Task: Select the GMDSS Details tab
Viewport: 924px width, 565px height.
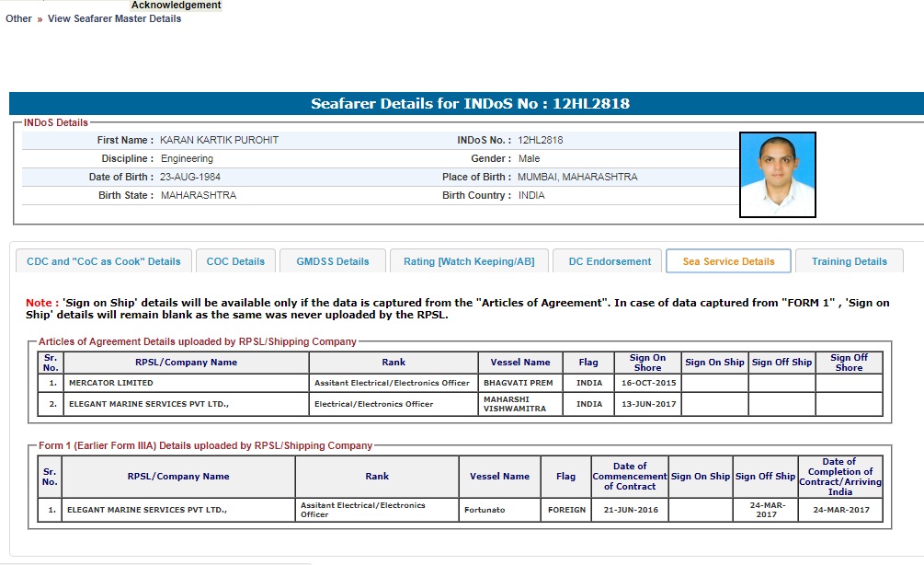Action: click(x=332, y=261)
